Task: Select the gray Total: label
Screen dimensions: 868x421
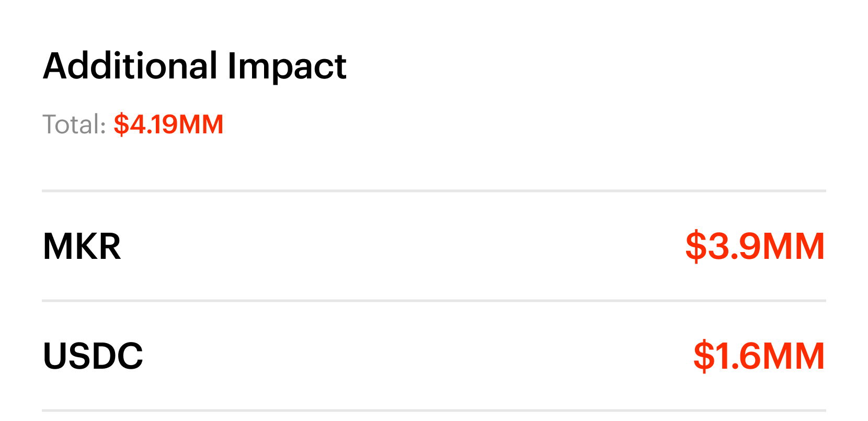Action: 74,124
